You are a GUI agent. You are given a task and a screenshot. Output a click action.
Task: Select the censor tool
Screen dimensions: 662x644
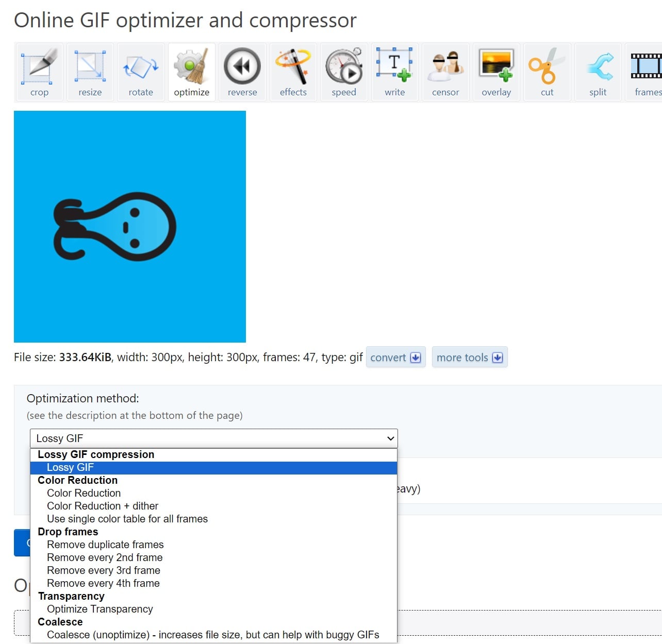point(445,73)
